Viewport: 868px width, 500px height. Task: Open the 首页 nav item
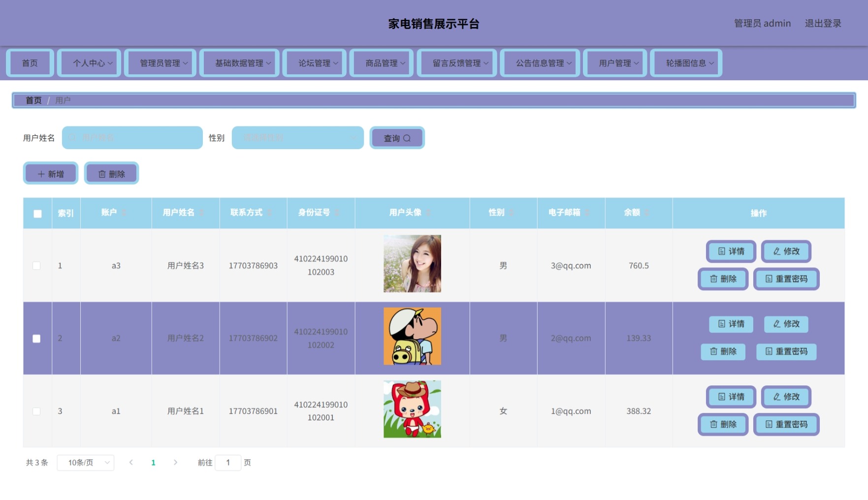[30, 63]
